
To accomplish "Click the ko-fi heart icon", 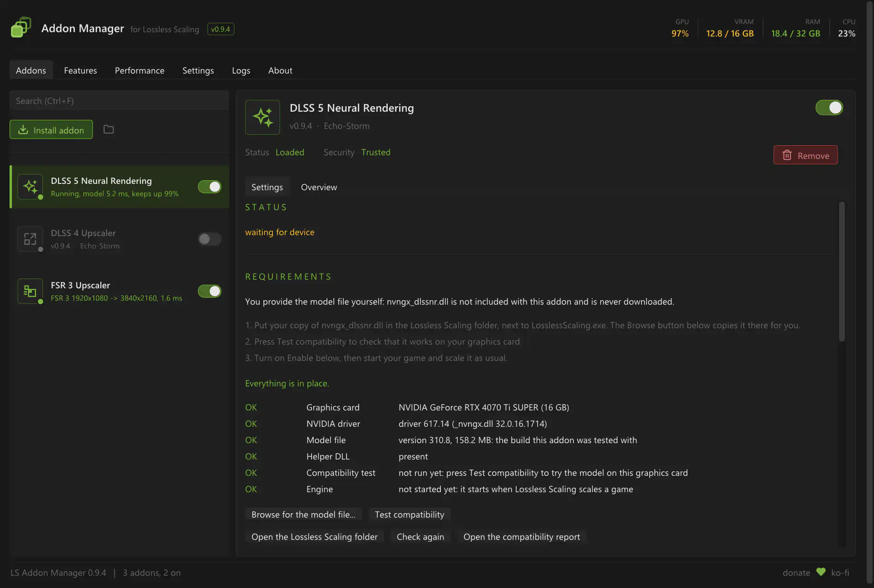I will [821, 572].
